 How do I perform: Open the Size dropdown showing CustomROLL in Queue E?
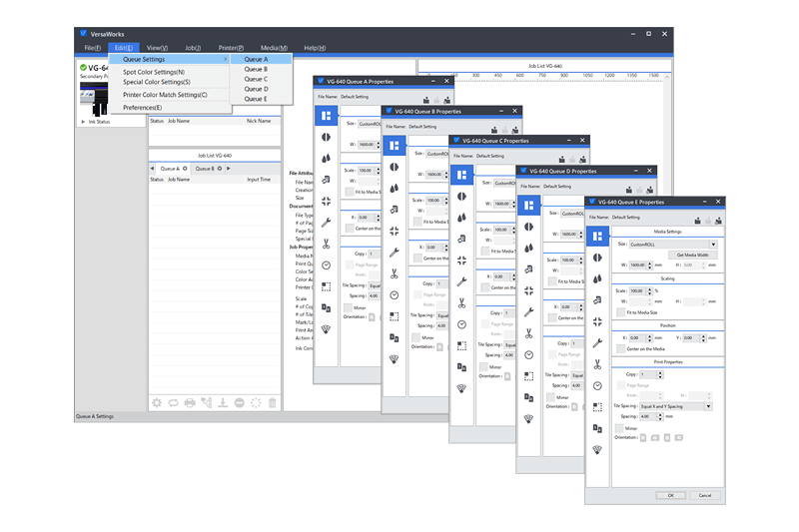point(673,244)
